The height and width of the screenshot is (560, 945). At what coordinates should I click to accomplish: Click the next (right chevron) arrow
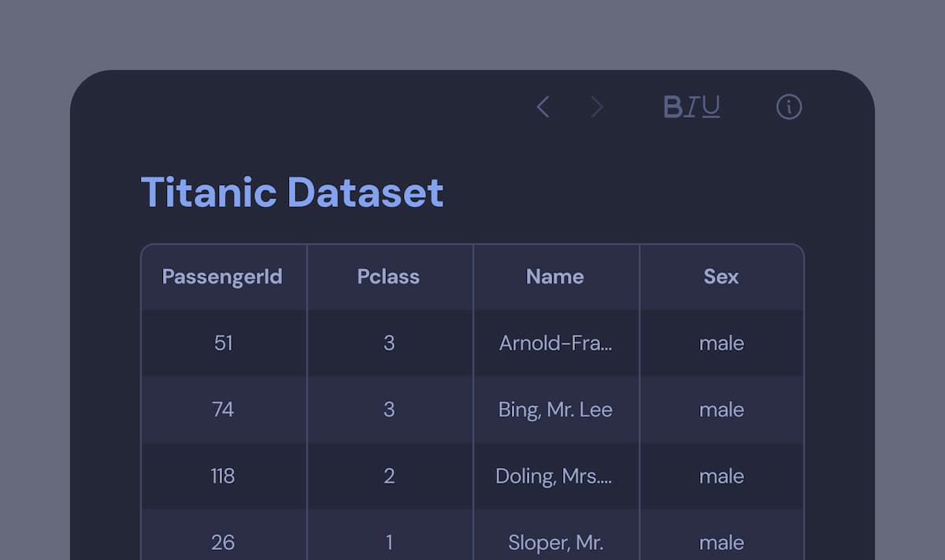point(597,107)
